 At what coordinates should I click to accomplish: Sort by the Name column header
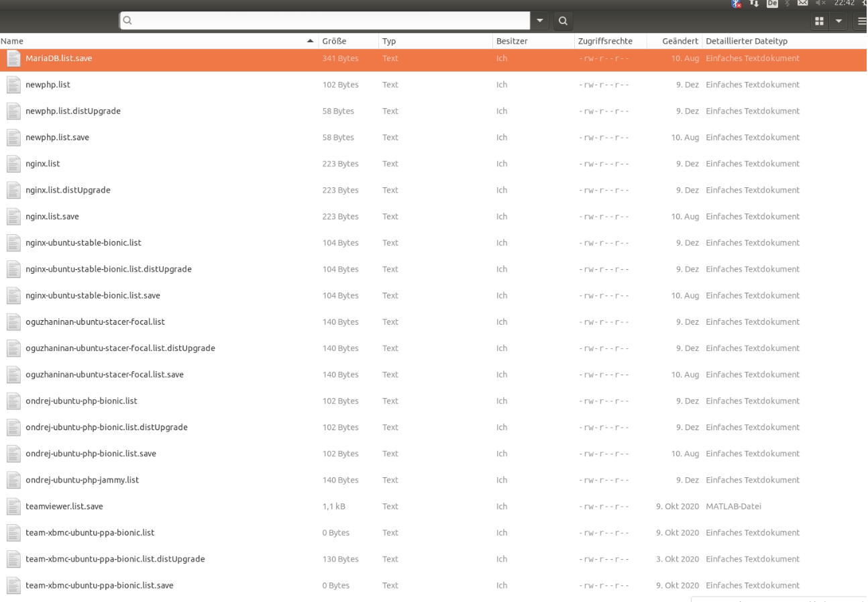point(159,41)
